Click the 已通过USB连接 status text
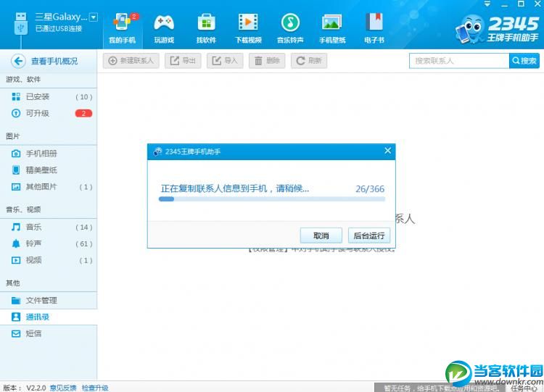 click(x=59, y=28)
